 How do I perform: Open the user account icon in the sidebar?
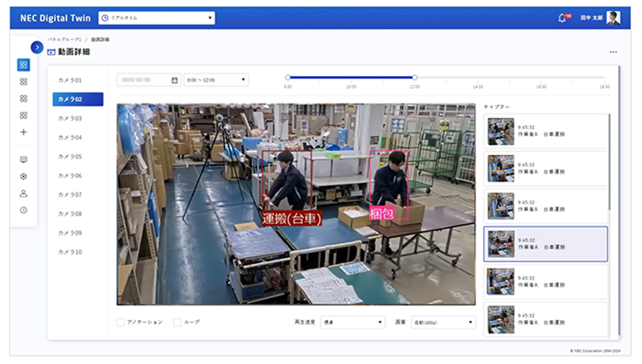(x=24, y=193)
